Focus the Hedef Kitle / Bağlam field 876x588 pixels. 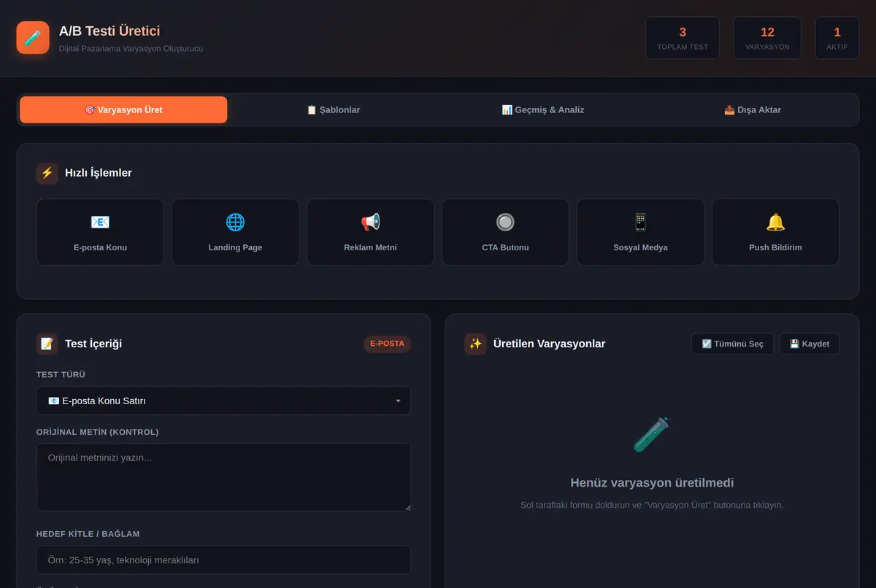point(223,560)
